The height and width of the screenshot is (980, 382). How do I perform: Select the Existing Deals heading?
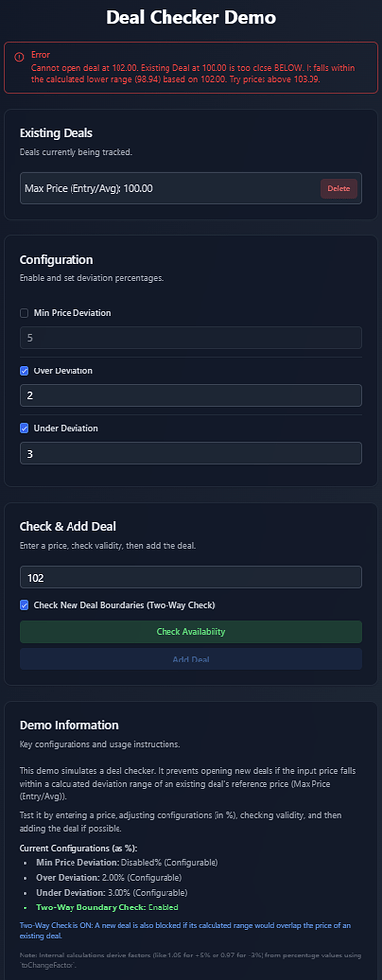tap(56, 133)
